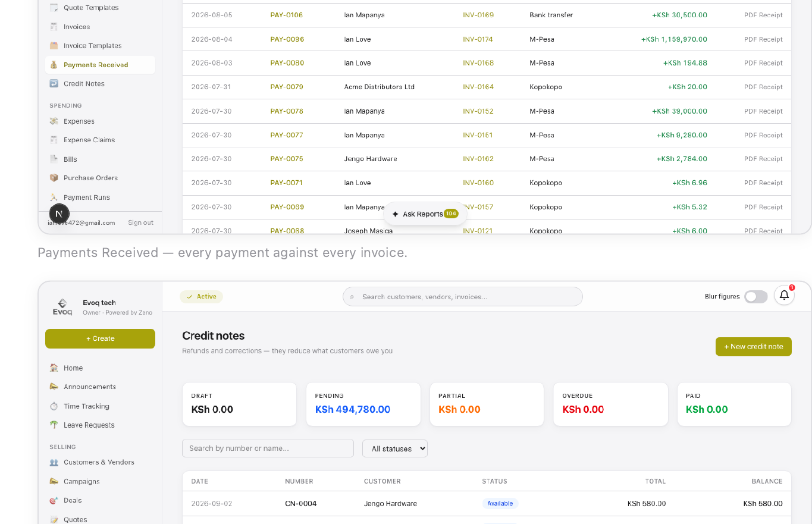The width and height of the screenshot is (812, 524).
Task: Open the All statuses dropdown
Action: 395,448
